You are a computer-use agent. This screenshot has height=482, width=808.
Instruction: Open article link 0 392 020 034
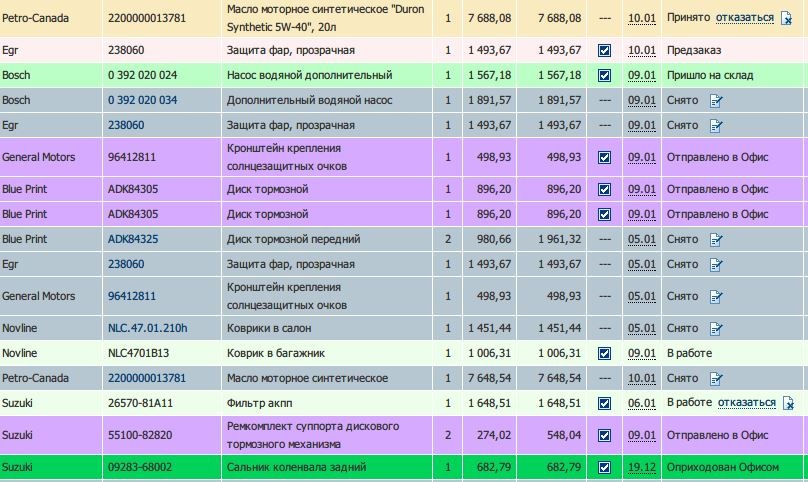coord(142,100)
